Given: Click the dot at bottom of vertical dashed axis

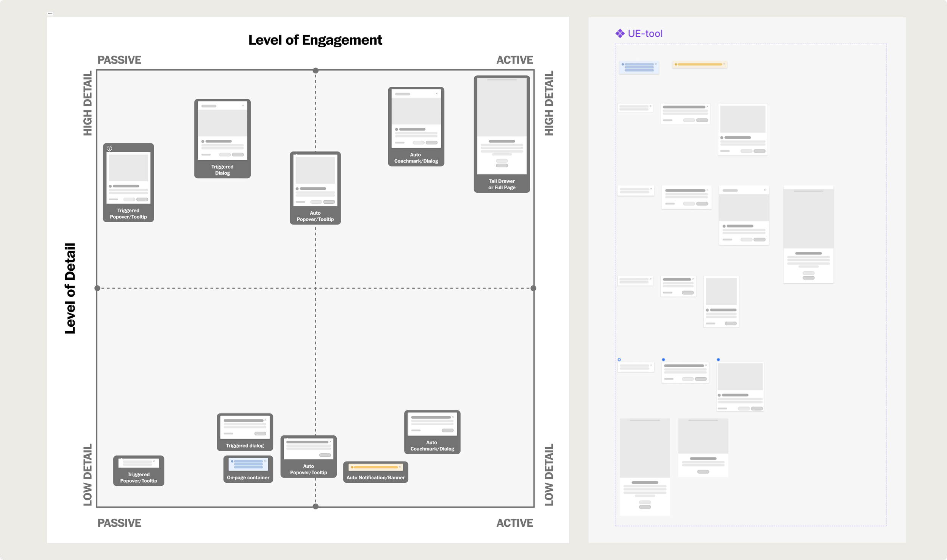Looking at the screenshot, I should (x=316, y=506).
